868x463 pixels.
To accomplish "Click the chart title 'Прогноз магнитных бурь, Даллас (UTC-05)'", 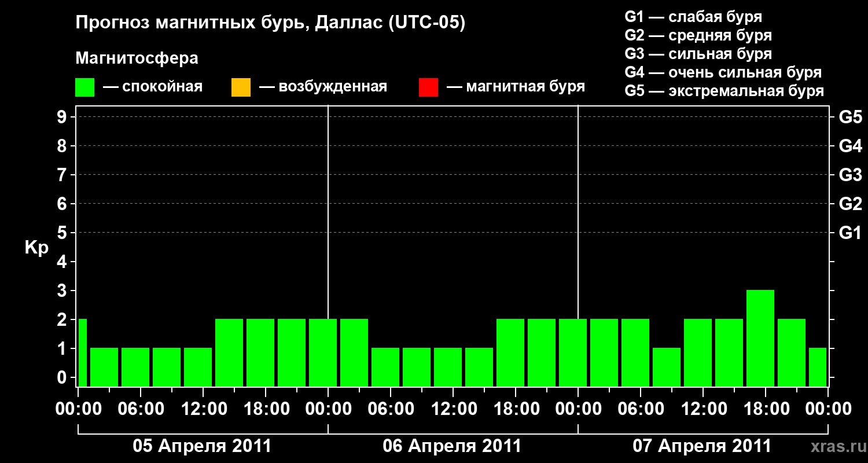I will [270, 23].
